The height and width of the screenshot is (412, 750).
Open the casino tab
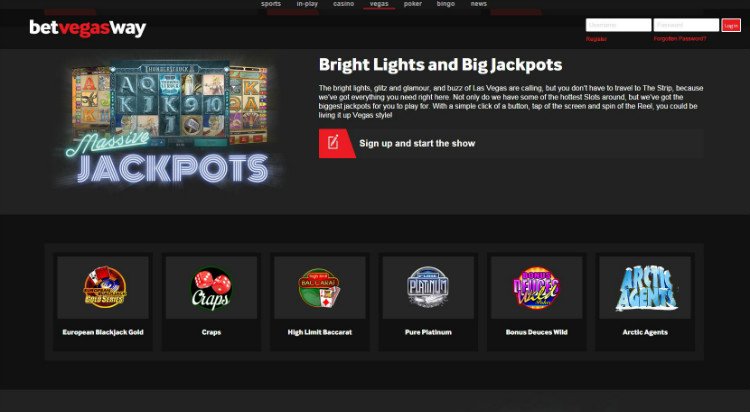coord(343,4)
